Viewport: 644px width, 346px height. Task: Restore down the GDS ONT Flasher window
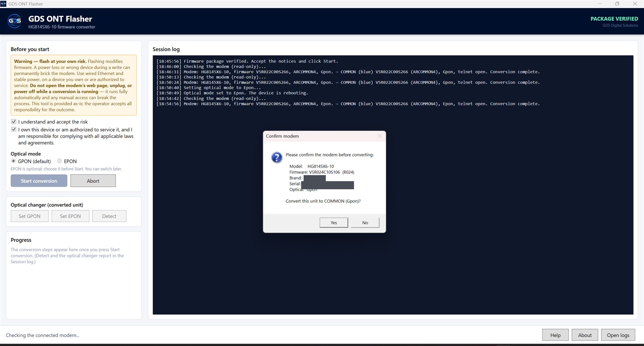point(617,4)
